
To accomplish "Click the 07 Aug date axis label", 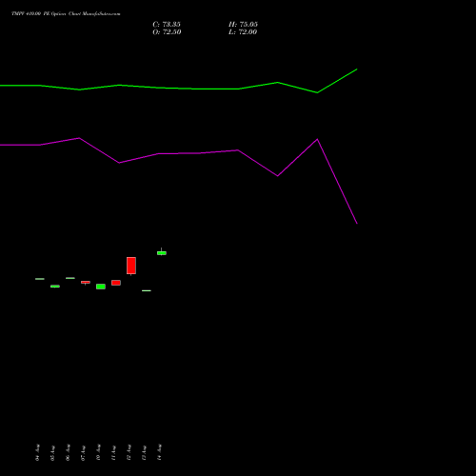I will (83, 452).
